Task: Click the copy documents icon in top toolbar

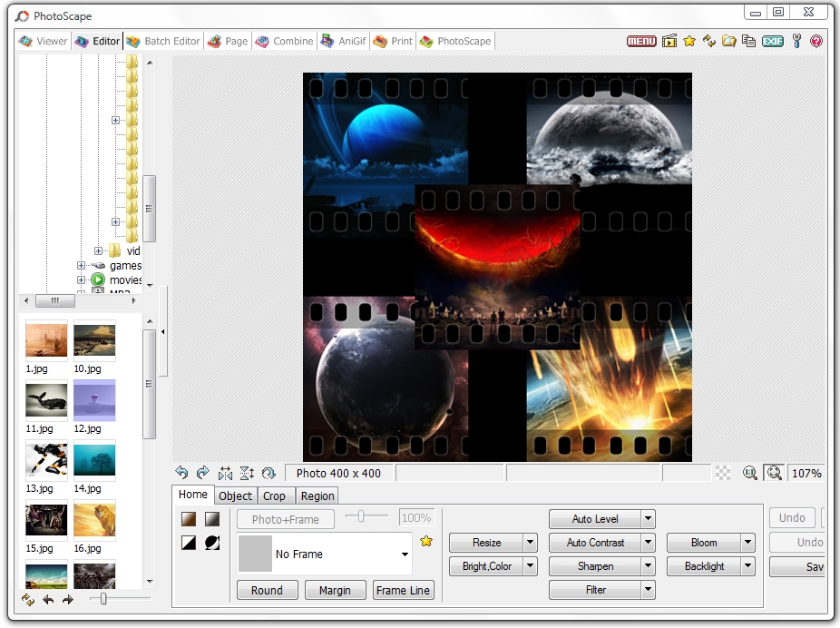Action: tap(749, 41)
